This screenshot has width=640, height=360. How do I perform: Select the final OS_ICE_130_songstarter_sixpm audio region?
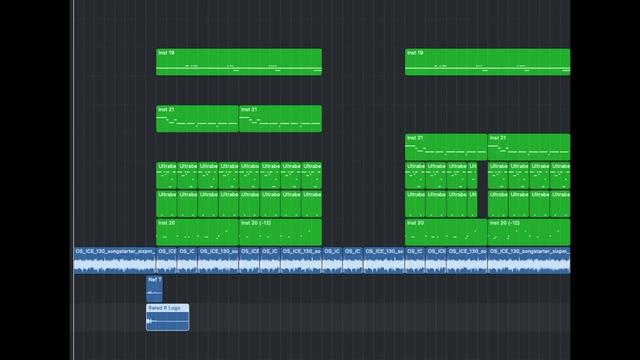click(x=529, y=260)
